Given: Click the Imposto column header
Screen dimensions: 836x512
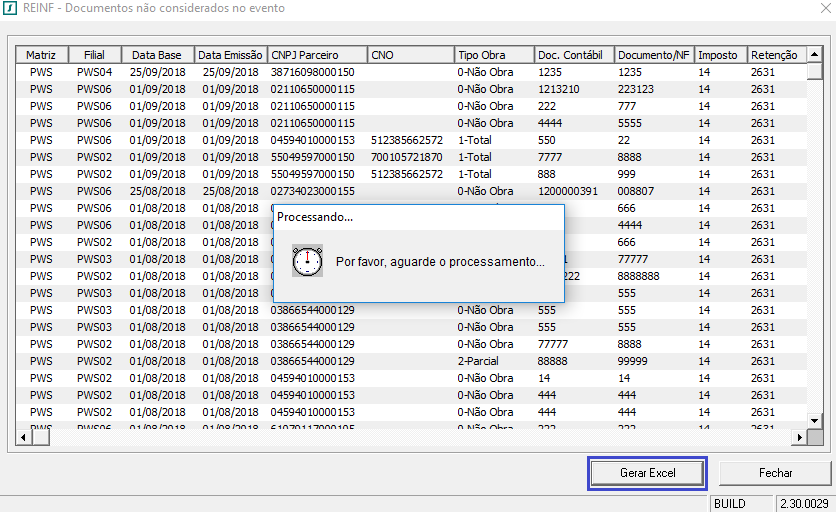Looking at the screenshot, I should point(720,55).
